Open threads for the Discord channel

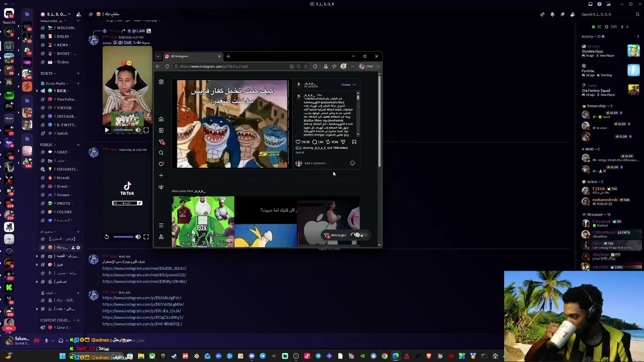(542, 14)
